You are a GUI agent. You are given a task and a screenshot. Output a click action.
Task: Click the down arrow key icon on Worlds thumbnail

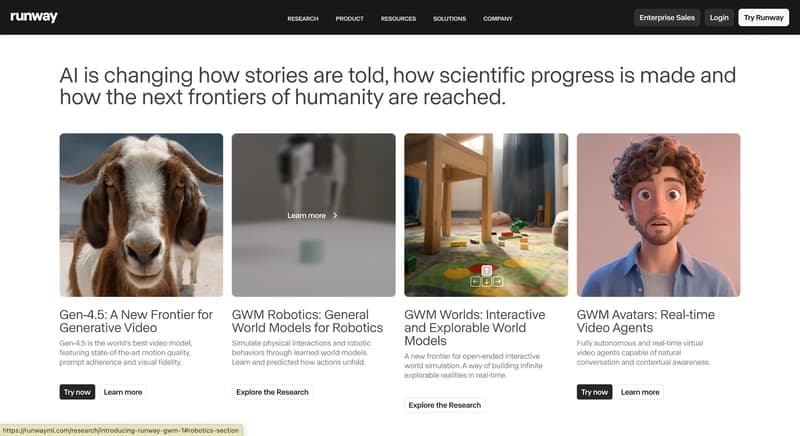(x=487, y=281)
